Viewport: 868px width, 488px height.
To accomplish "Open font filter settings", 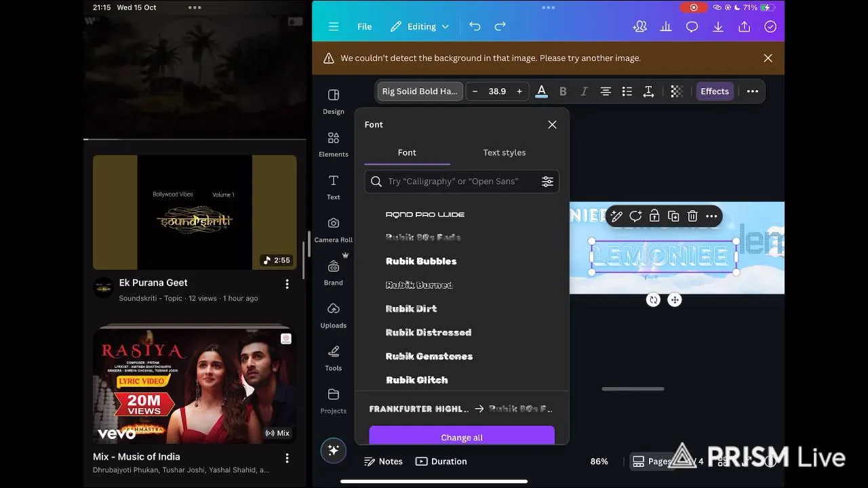I will 547,182.
